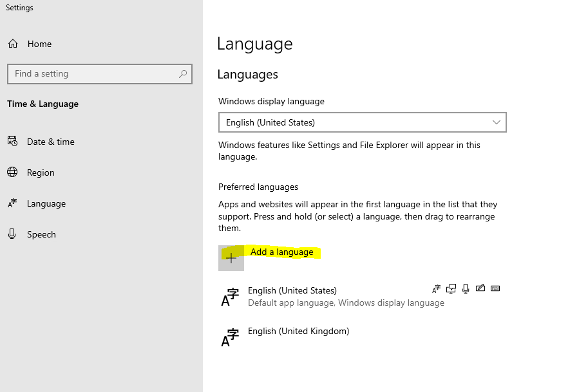
Task: Click the text-to-speech feature icon
Action: 451,288
